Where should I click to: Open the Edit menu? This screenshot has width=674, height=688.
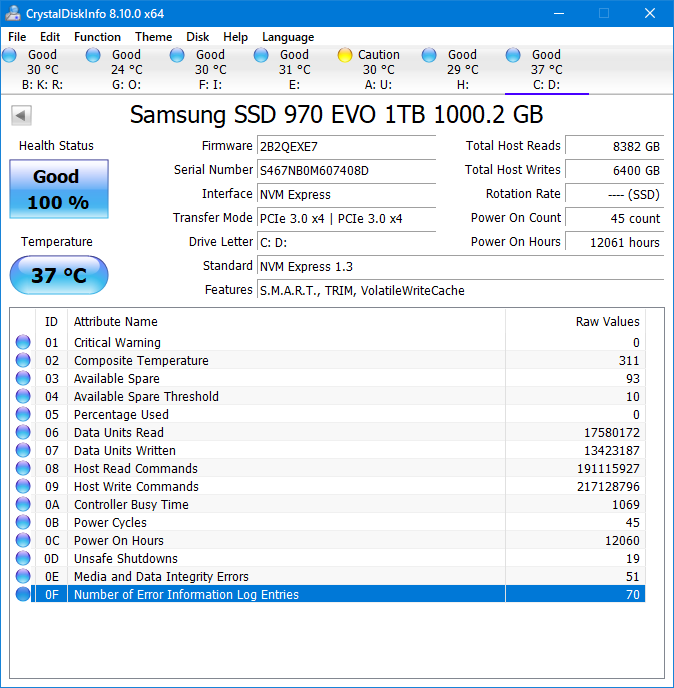[50, 37]
